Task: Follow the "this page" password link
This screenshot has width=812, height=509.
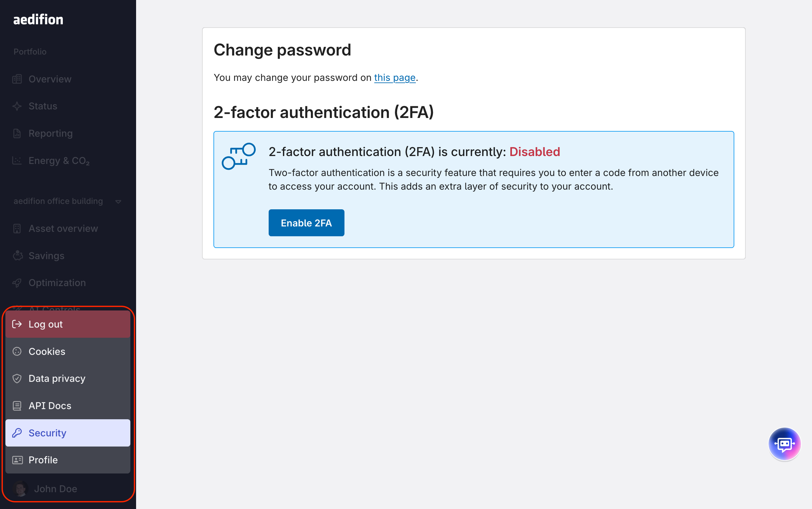Action: pos(395,78)
